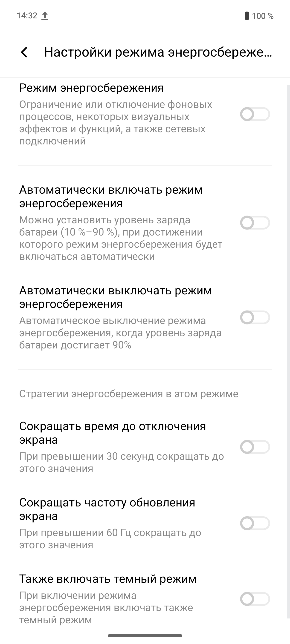Image resolution: width=290 pixels, height=644 pixels.
Task: Tap Сокращать время до отключения экрана label
Action: pyautogui.click(x=112, y=433)
